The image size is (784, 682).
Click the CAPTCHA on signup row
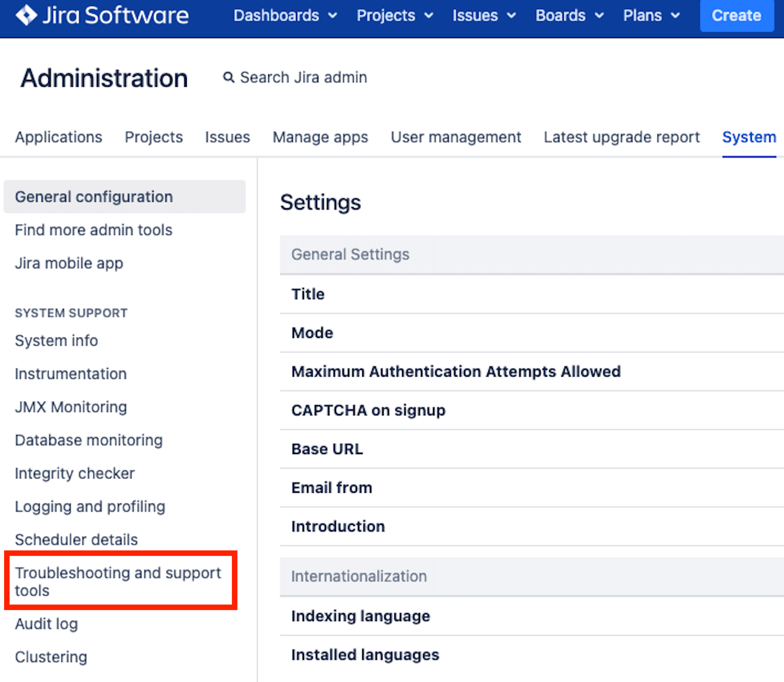532,410
